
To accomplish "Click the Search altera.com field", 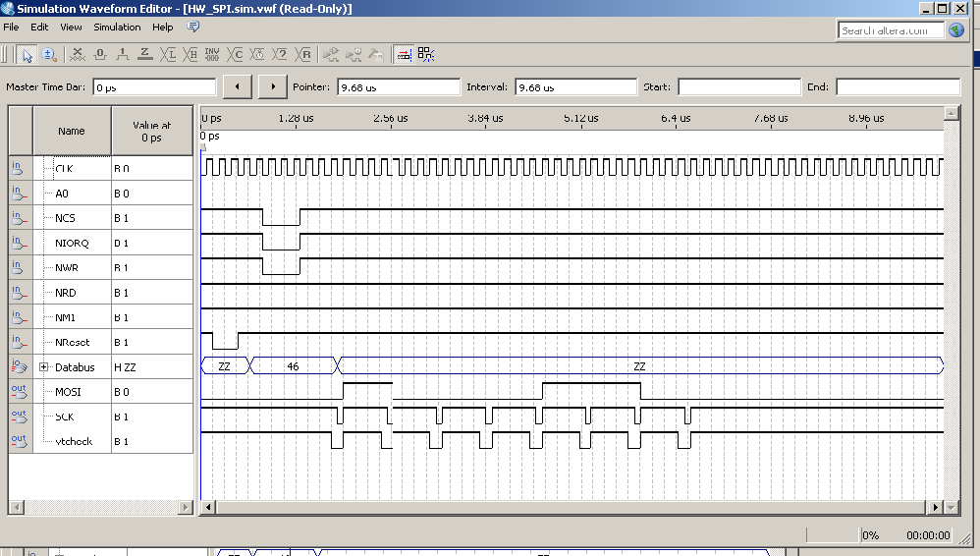I will (x=891, y=30).
